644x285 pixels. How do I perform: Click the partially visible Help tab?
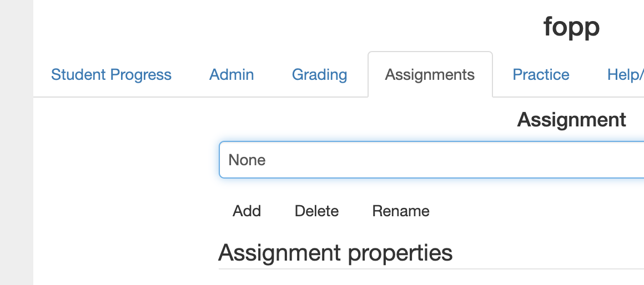[x=625, y=75]
